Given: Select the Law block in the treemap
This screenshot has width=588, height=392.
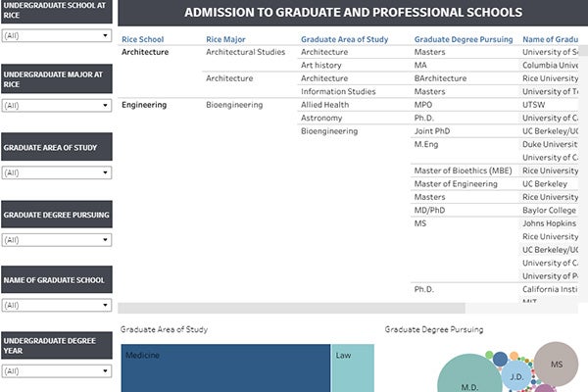Looking at the screenshot, I should [x=353, y=368].
